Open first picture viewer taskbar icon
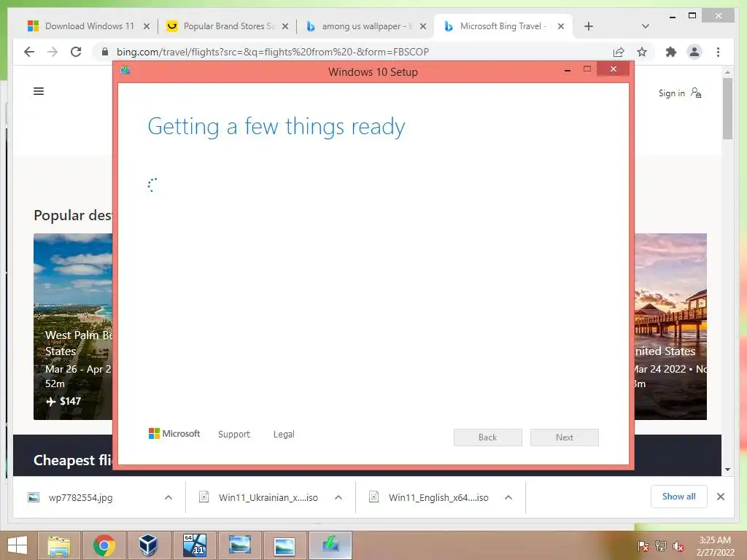The height and width of the screenshot is (560, 747). pyautogui.click(x=239, y=545)
